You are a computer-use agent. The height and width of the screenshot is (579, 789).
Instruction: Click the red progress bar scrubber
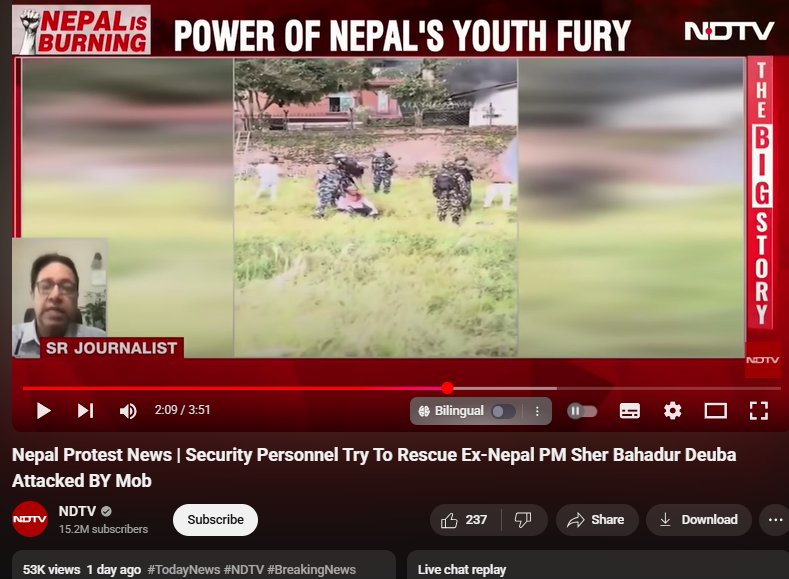point(447,388)
